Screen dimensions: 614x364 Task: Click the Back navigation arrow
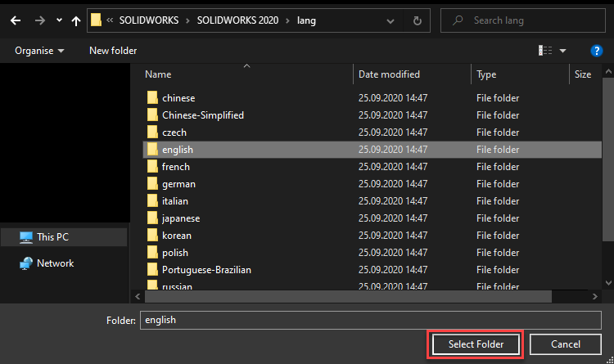15,20
